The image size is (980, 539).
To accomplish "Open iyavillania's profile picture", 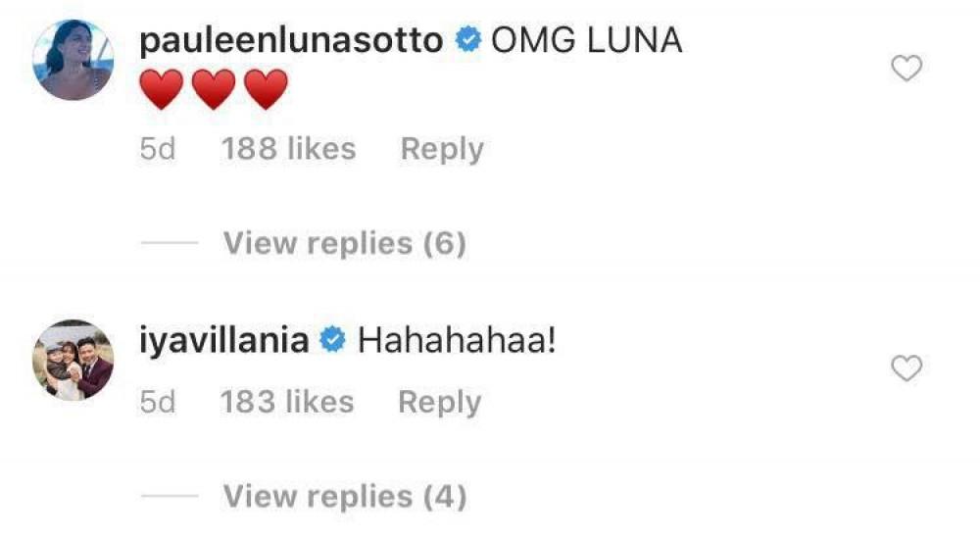I will 74,359.
